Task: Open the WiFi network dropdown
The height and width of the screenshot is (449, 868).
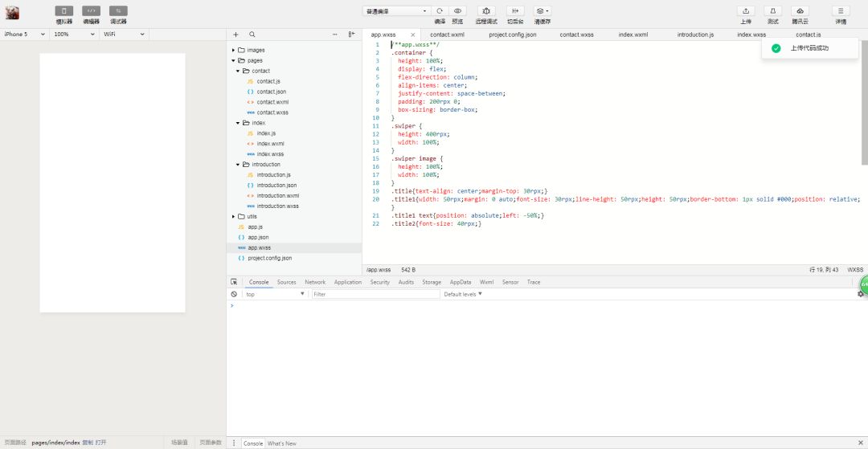Action: pyautogui.click(x=124, y=35)
